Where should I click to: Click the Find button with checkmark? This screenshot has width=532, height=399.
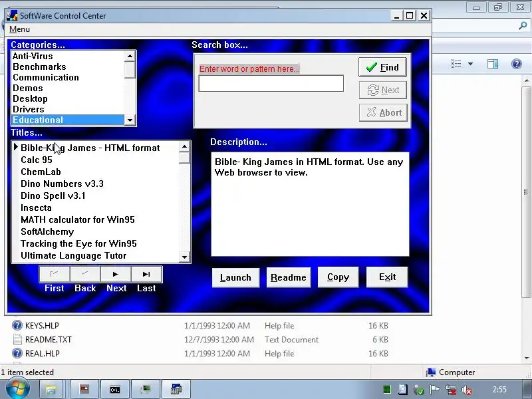pos(382,67)
